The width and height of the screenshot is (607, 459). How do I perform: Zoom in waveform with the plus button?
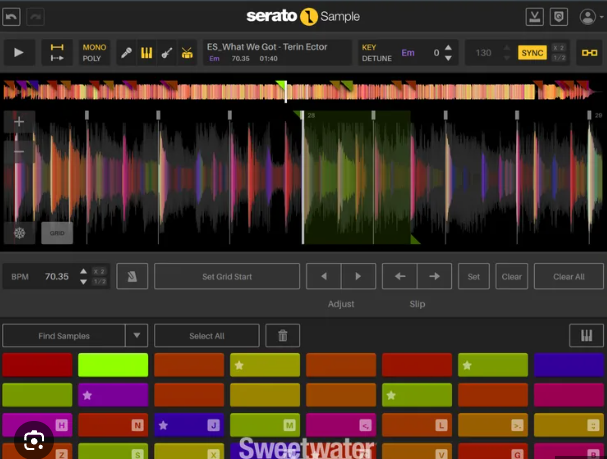point(19,122)
